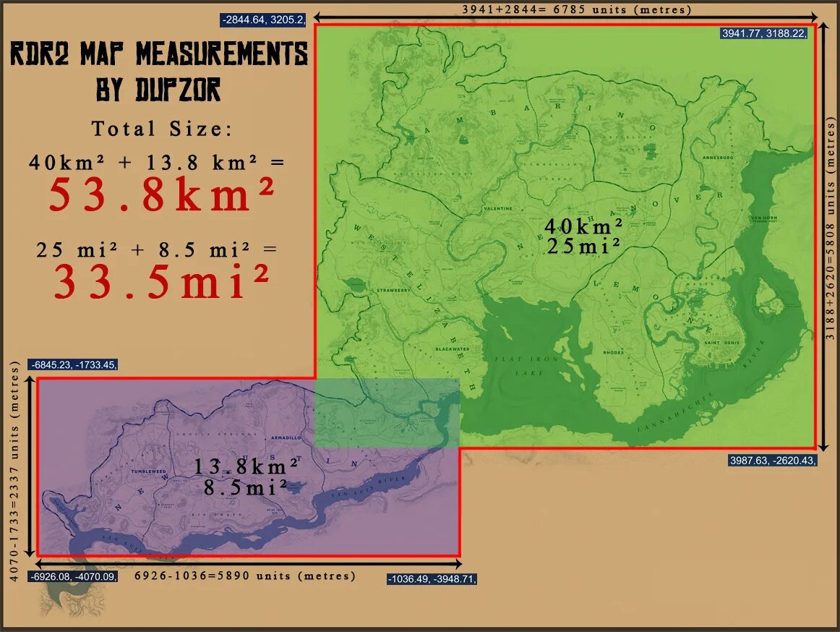Click coordinate label '-6926.08, -4070.09,'
Image resolution: width=840 pixels, height=632 pixels.
[72, 577]
